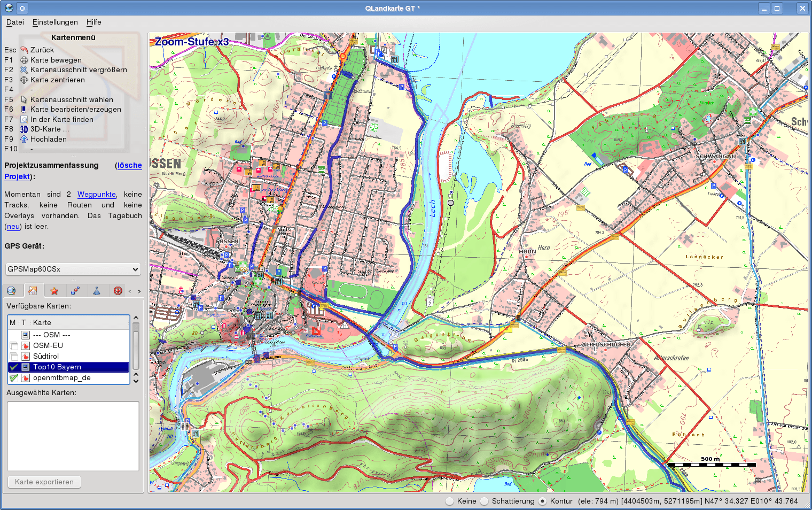Open the Datei menu
This screenshot has height=510, width=812.
[x=15, y=22]
